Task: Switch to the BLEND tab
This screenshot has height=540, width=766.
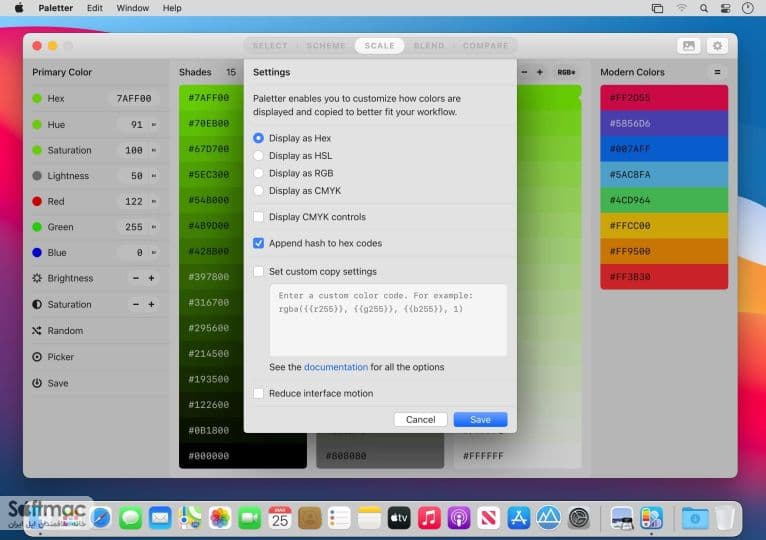Action: point(429,45)
